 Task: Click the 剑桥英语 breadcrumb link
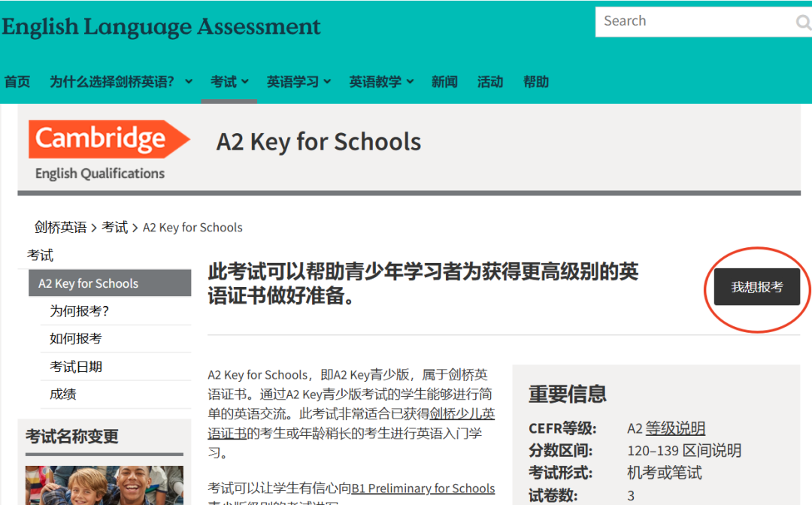point(60,227)
